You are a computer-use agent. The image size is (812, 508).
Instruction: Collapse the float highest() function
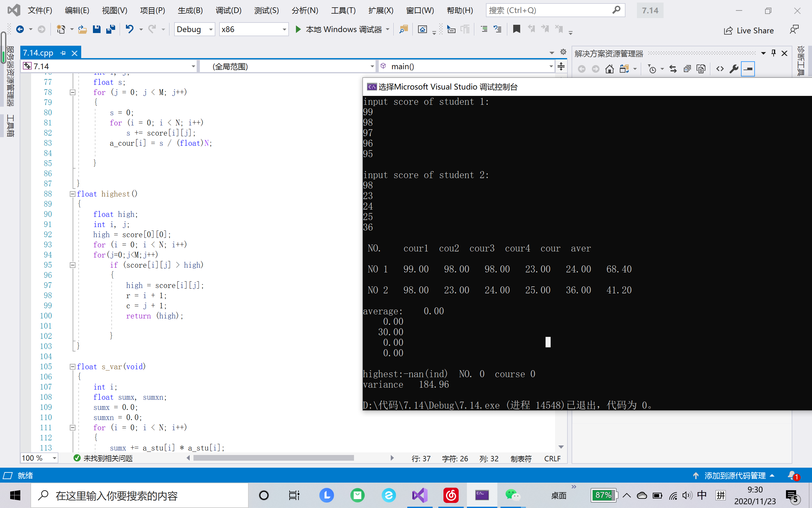(72, 194)
